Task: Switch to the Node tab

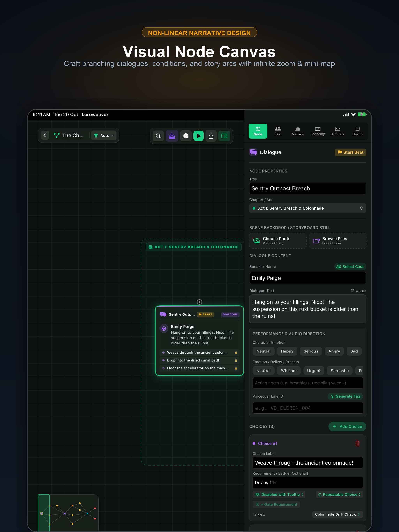Action: pyautogui.click(x=258, y=131)
